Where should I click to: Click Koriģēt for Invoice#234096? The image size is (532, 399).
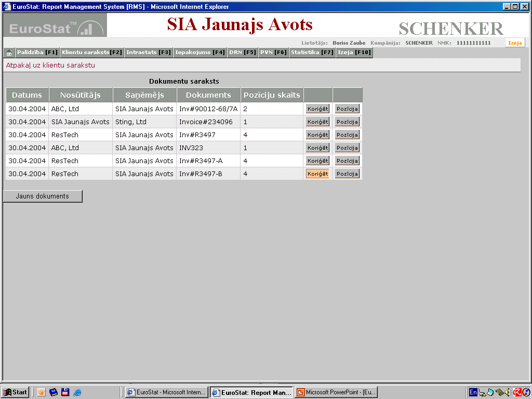[x=317, y=122]
